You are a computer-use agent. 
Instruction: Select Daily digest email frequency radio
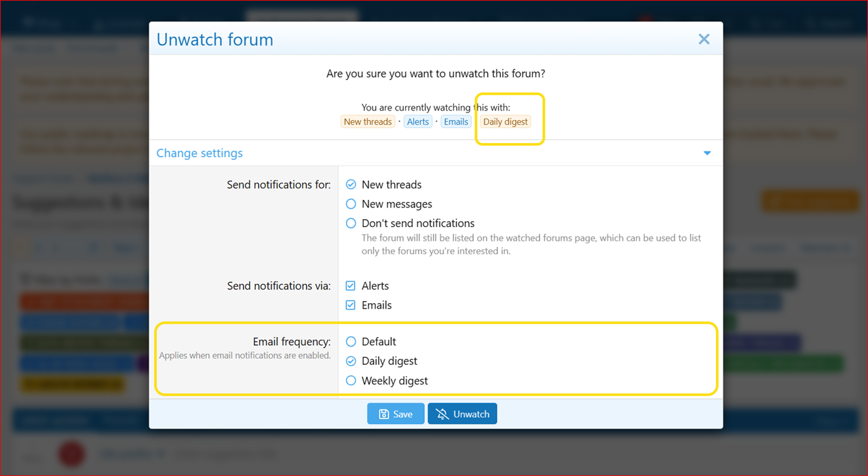[x=351, y=361]
